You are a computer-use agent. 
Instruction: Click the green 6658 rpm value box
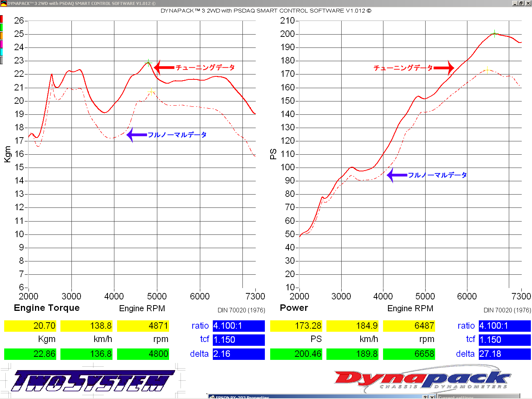(409, 354)
